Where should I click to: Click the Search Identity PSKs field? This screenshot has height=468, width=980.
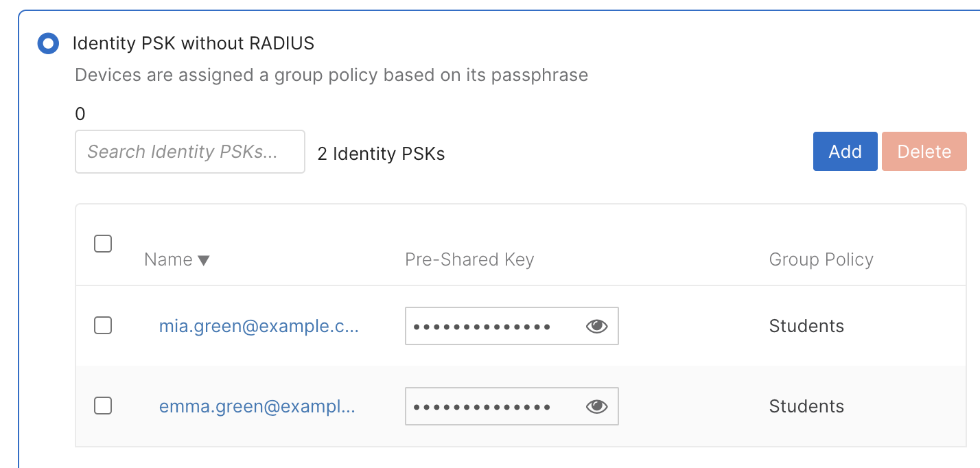click(x=189, y=151)
